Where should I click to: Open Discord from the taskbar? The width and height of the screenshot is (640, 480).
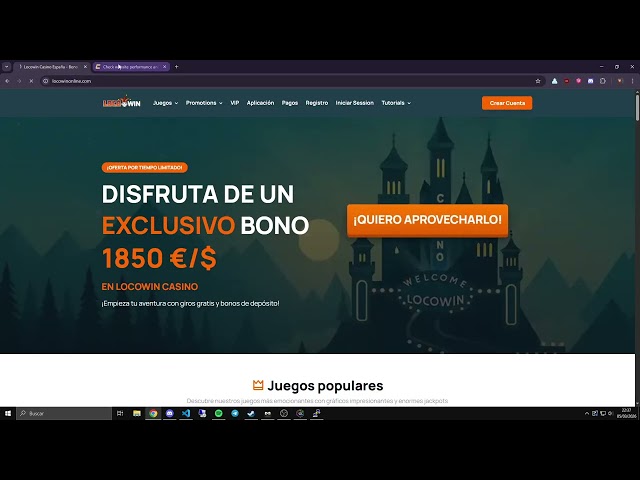point(170,413)
